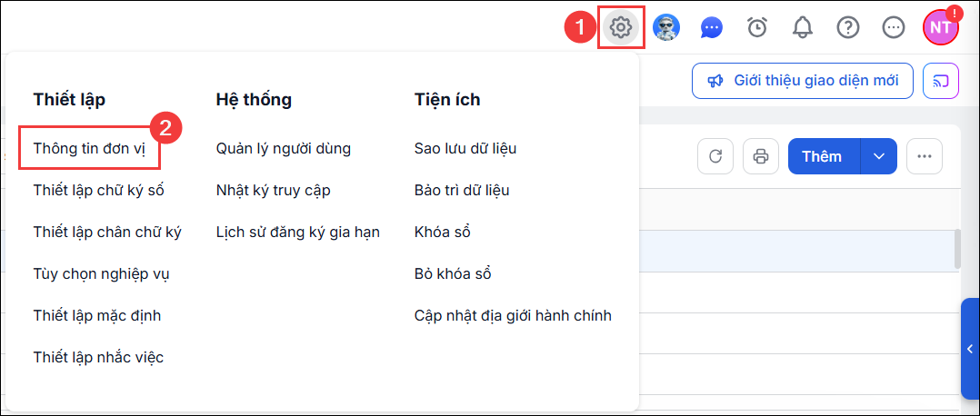Click the NT profile avatar
Image resolution: width=980 pixels, height=416 pixels.
941,27
